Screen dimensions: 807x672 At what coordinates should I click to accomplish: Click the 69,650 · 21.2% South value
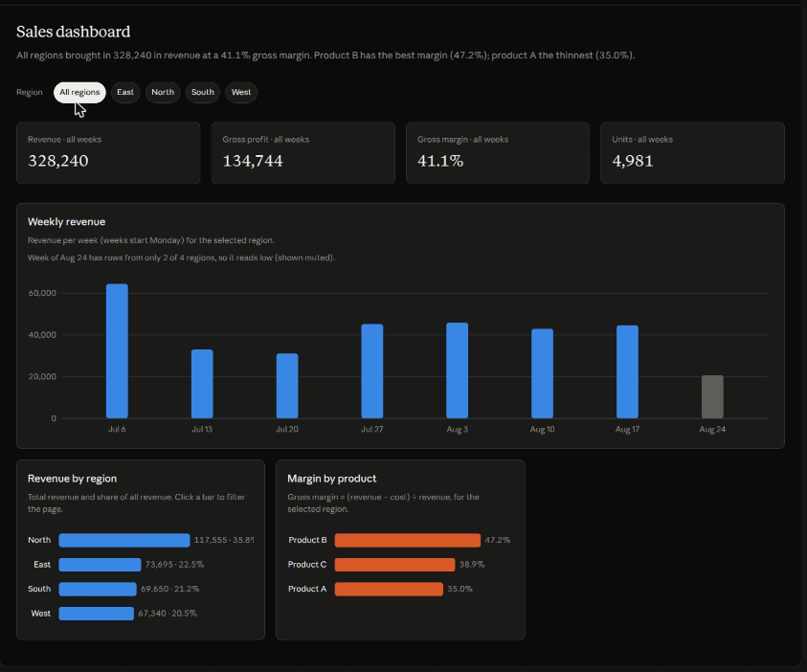(x=169, y=589)
